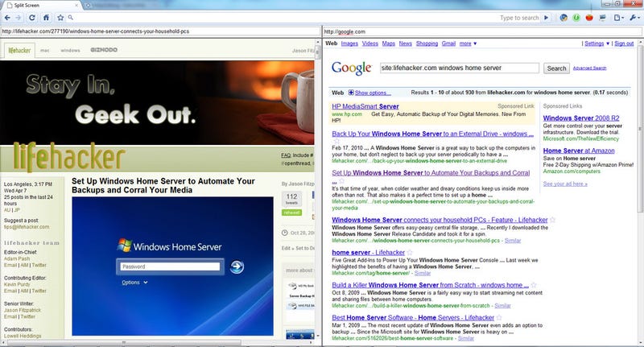Select the Split Screen browser tab
The width and height of the screenshot is (644, 347).
click(41, 6)
